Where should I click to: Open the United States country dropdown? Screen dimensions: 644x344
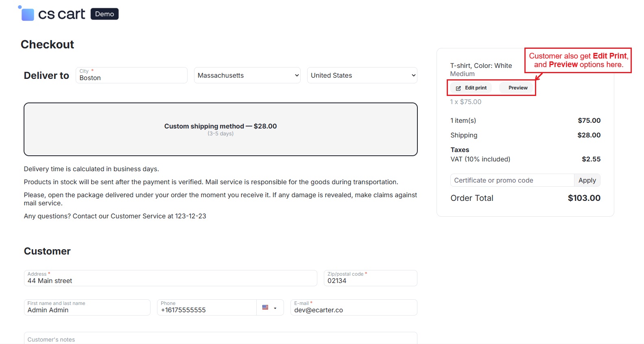tap(362, 76)
